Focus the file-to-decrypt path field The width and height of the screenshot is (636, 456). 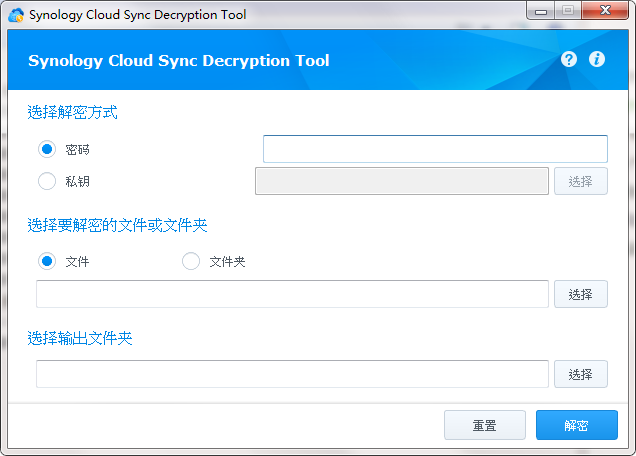pyautogui.click(x=292, y=294)
